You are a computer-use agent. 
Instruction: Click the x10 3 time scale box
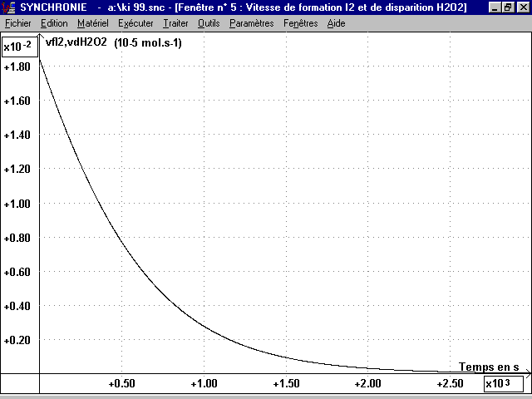[x=504, y=384]
